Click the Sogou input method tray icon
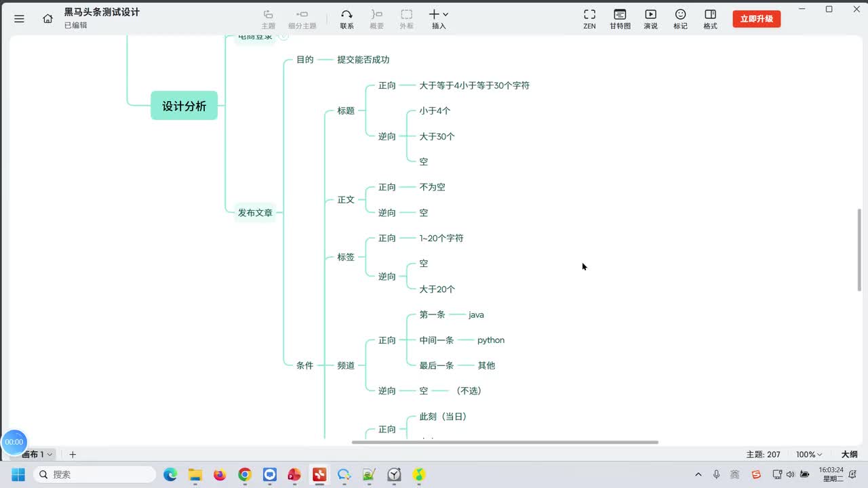The image size is (868, 488). click(756, 474)
